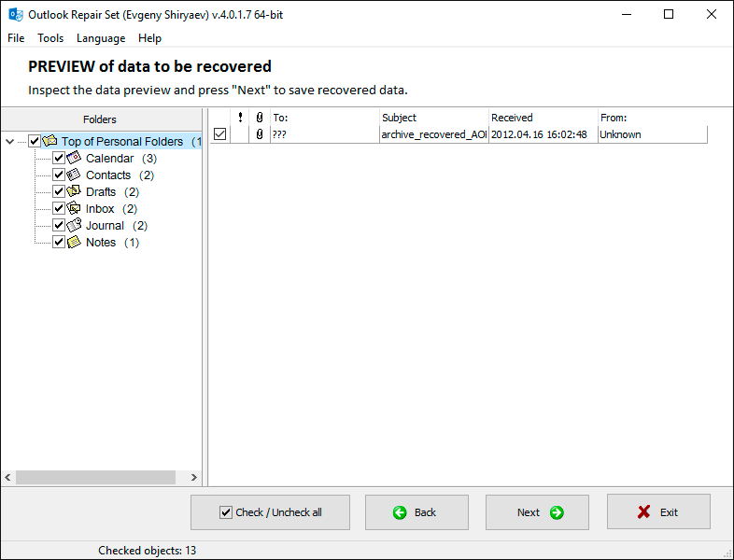Open the Tools menu

coord(50,38)
